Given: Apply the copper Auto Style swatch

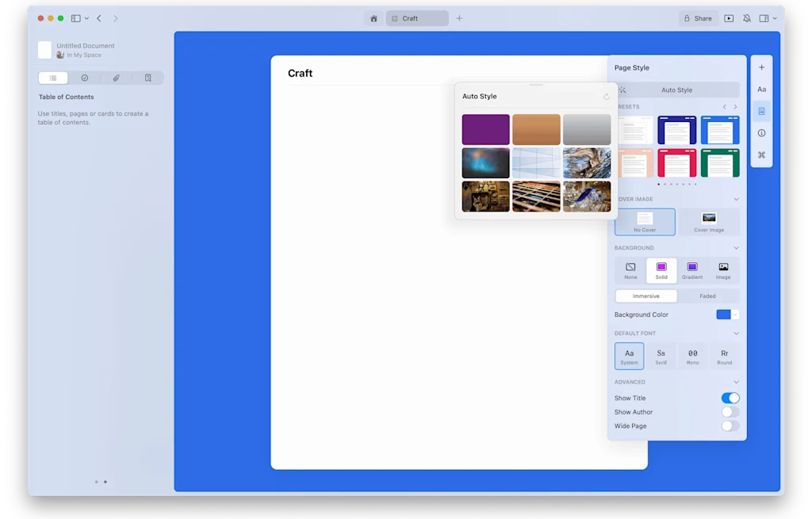Looking at the screenshot, I should 536,129.
